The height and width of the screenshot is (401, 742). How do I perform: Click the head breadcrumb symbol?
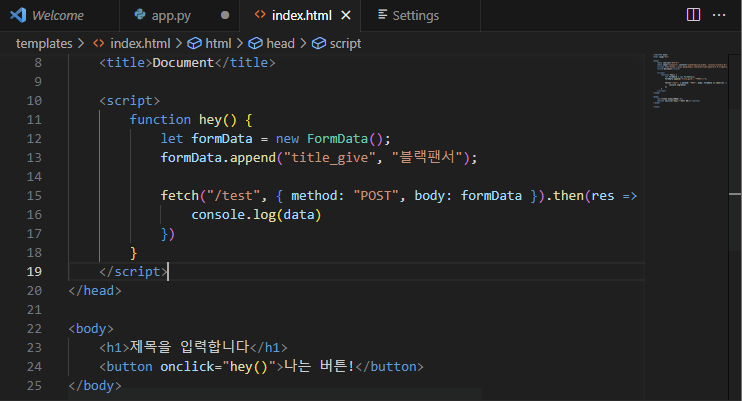tap(280, 44)
